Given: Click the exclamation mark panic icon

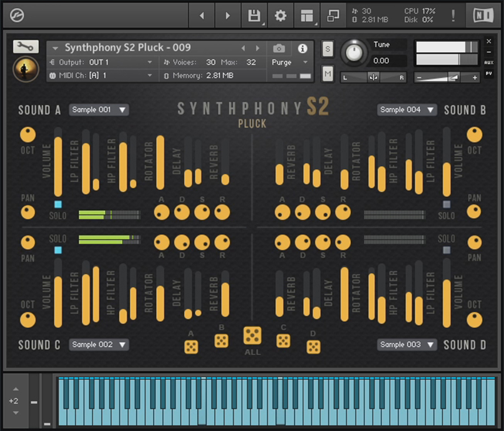Looking at the screenshot, I should pos(453,15).
